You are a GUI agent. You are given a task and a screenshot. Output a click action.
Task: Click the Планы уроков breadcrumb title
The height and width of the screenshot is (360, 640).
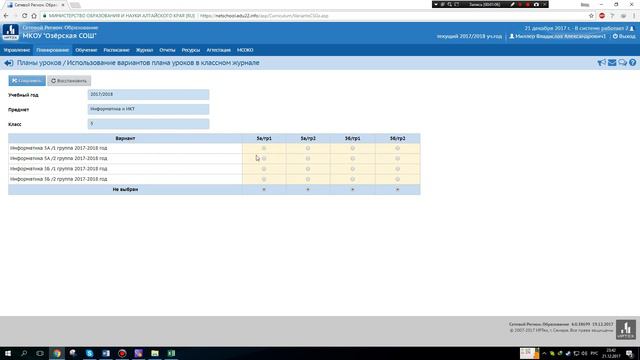(39, 63)
